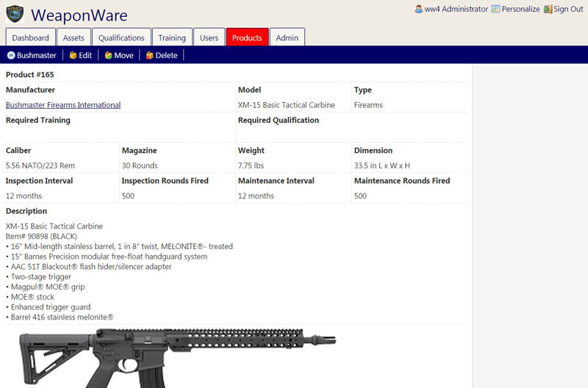This screenshot has height=388, width=588.
Task: Click the Move package icon
Action: click(x=109, y=56)
